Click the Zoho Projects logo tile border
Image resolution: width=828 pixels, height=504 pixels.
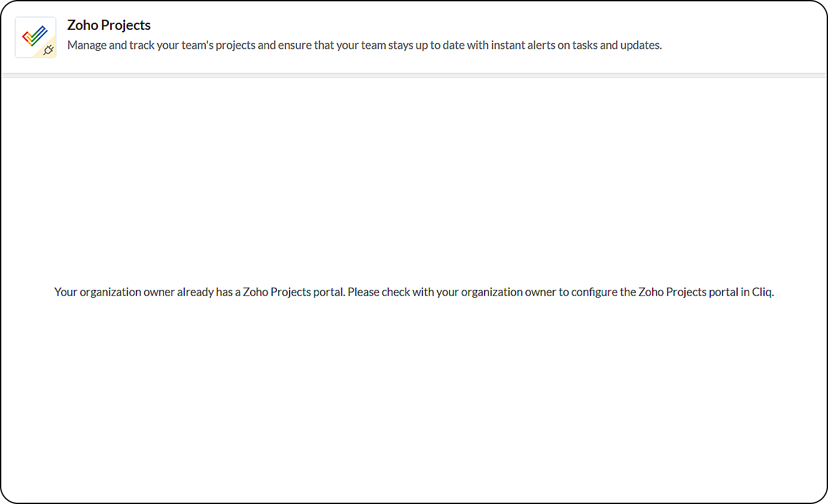[16, 37]
